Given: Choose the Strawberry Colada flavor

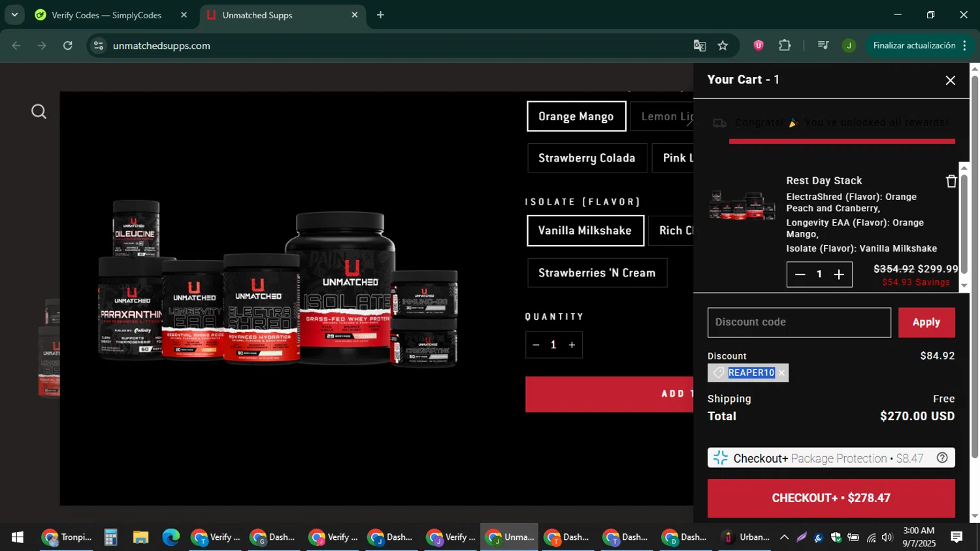Looking at the screenshot, I should [x=587, y=158].
